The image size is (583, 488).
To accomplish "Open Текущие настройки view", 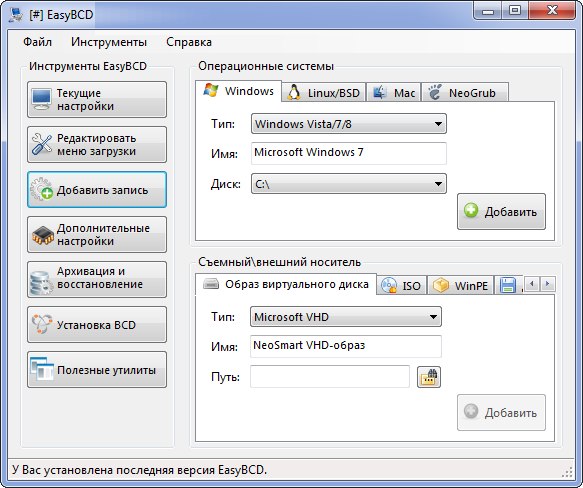I will (x=97, y=100).
